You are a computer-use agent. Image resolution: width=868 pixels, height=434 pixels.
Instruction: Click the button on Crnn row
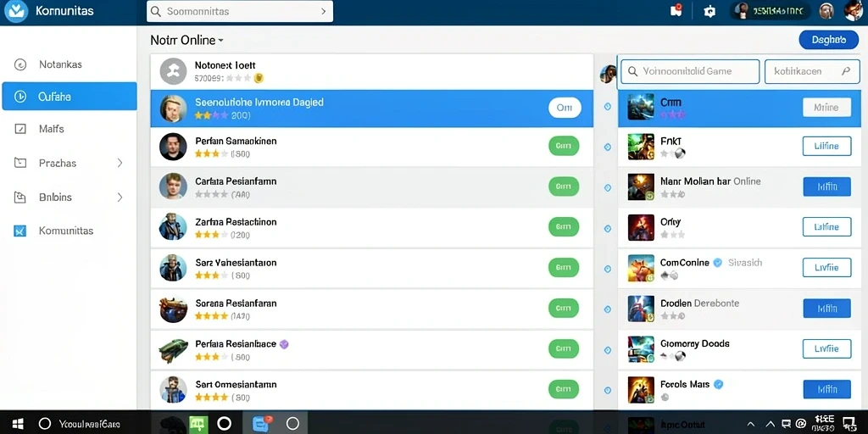827,108
